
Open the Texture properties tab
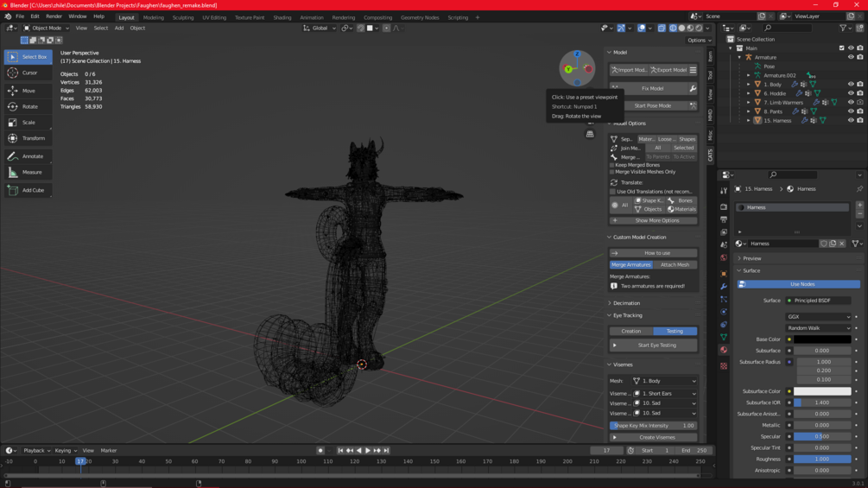pyautogui.click(x=724, y=365)
